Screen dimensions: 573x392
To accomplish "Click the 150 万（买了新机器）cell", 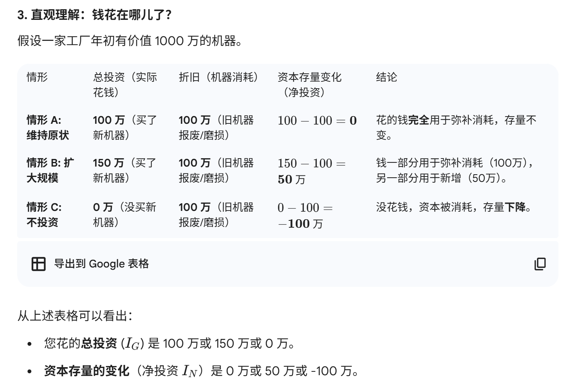I will tap(124, 170).
